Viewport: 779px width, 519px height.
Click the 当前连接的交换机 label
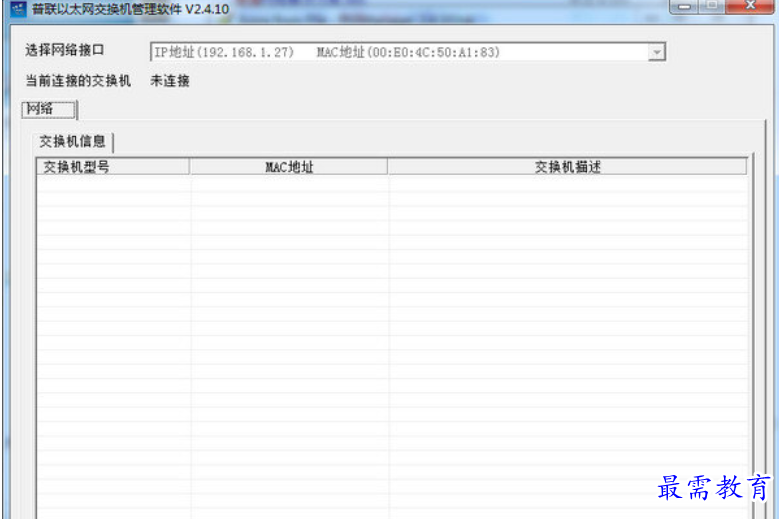78,81
